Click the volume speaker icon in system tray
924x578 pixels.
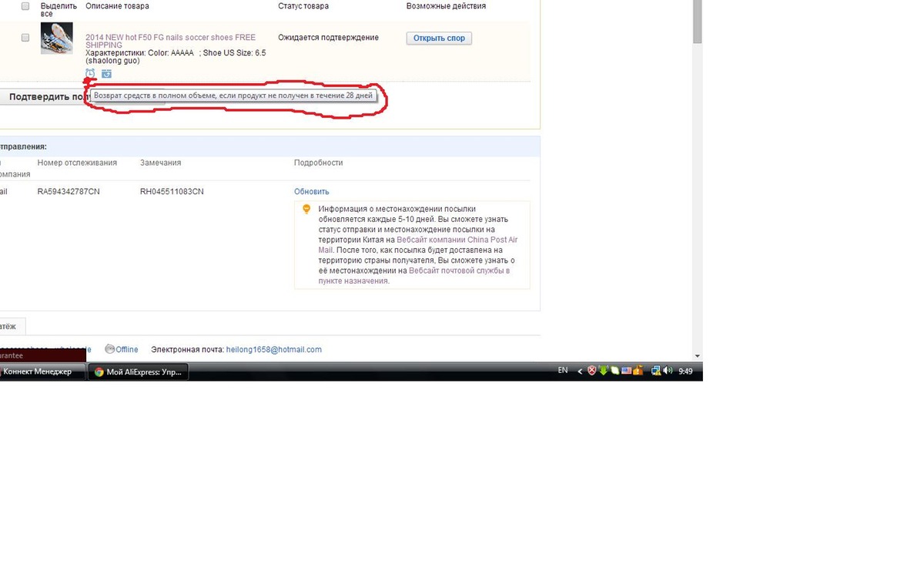pos(667,371)
